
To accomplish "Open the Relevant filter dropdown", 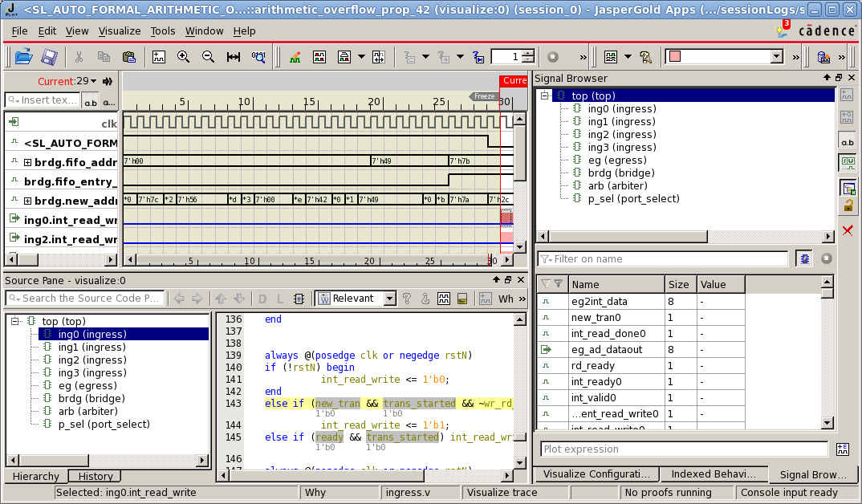I will click(x=390, y=299).
